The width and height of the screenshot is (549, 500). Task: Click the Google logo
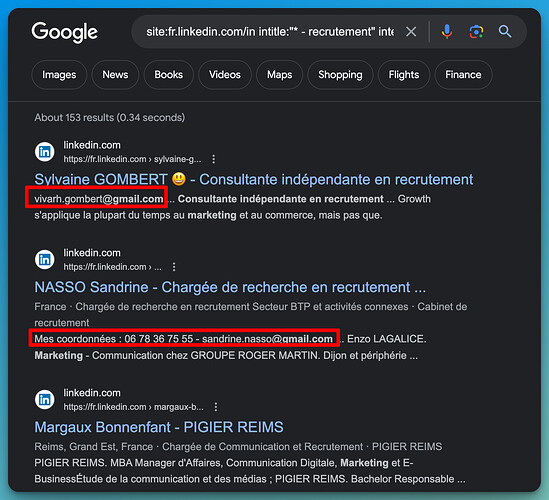(x=64, y=32)
